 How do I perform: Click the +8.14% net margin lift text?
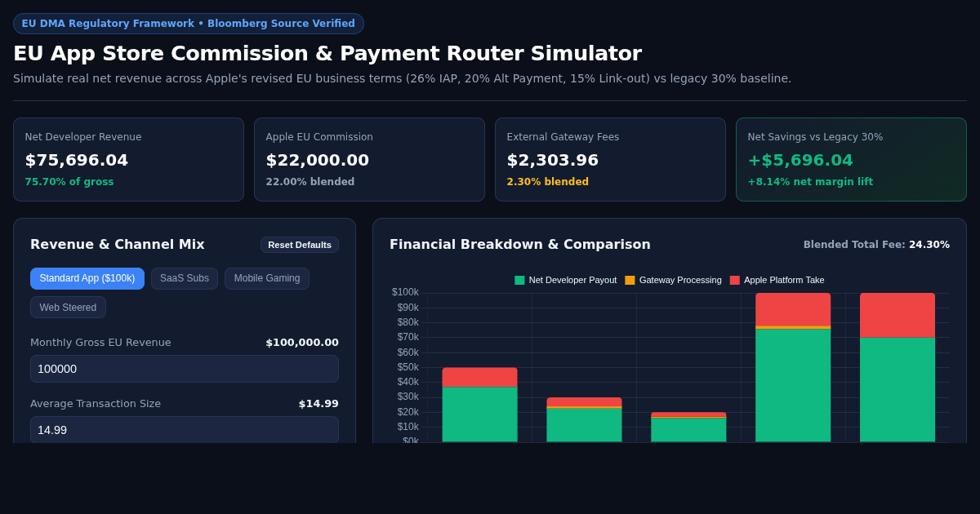[810, 182]
